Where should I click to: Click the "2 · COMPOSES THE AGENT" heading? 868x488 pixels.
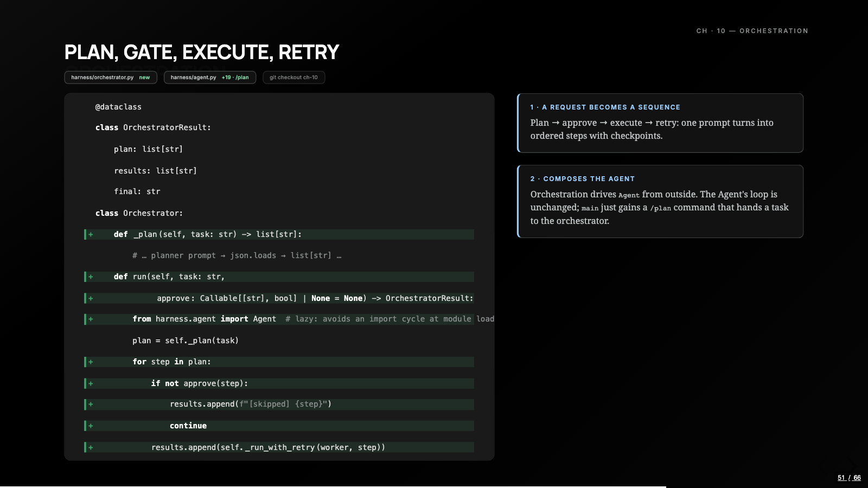582,179
